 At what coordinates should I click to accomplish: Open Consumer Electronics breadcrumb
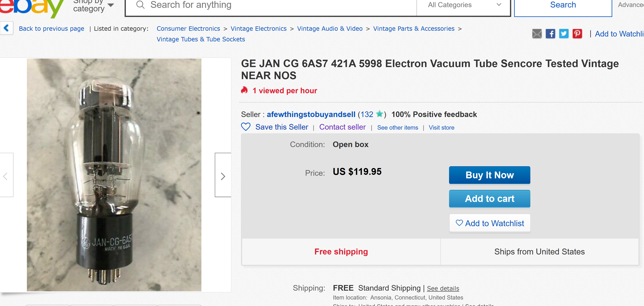tap(188, 28)
